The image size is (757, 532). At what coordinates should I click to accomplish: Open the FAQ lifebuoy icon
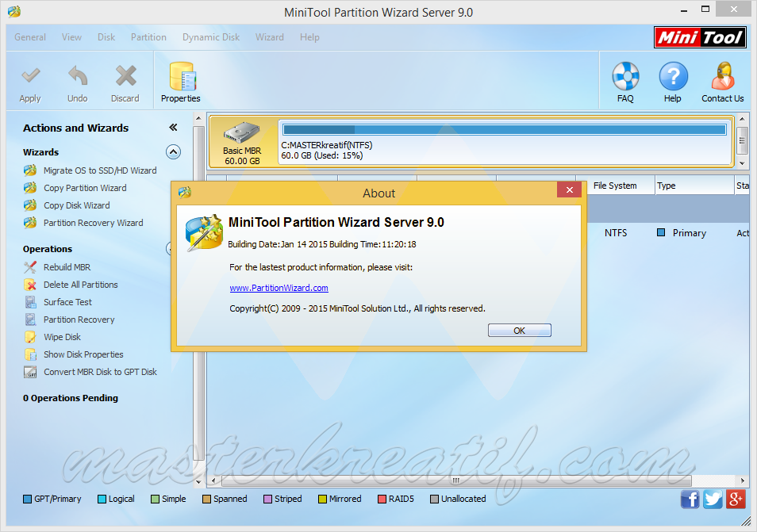[x=625, y=76]
